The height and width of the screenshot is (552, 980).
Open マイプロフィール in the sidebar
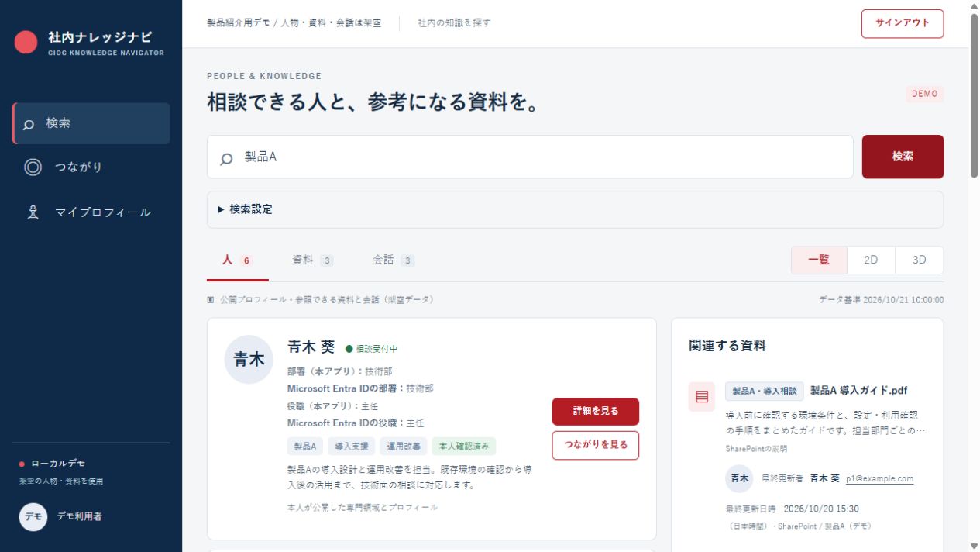click(x=91, y=212)
